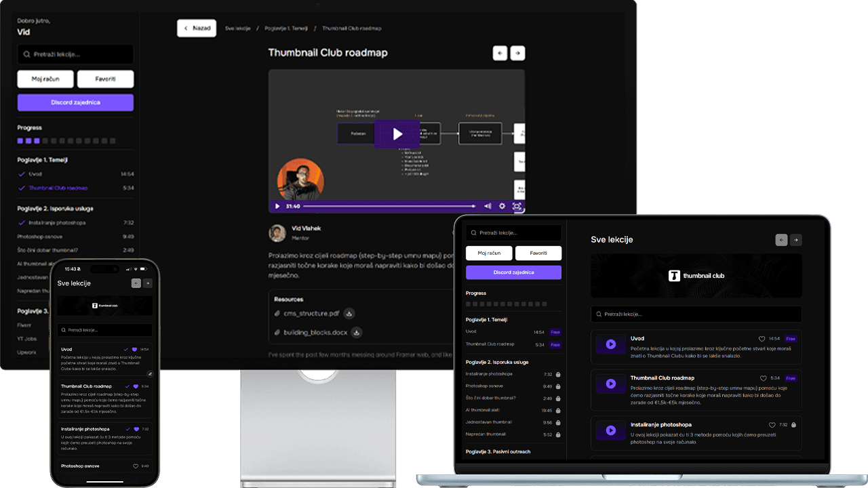The image size is (868, 488).
Task: Play the Uvod lesson thumbnail on the laptop
Action: 611,344
